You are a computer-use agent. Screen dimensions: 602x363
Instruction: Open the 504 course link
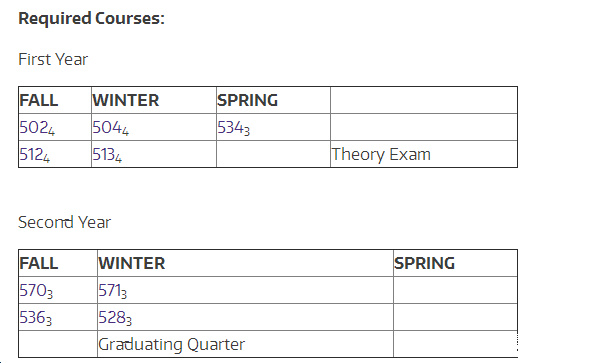(108, 127)
